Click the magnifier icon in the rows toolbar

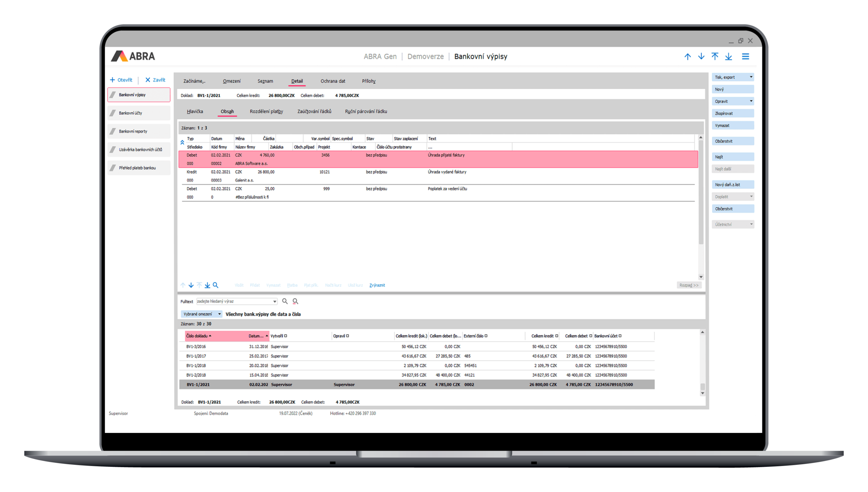[x=215, y=285]
